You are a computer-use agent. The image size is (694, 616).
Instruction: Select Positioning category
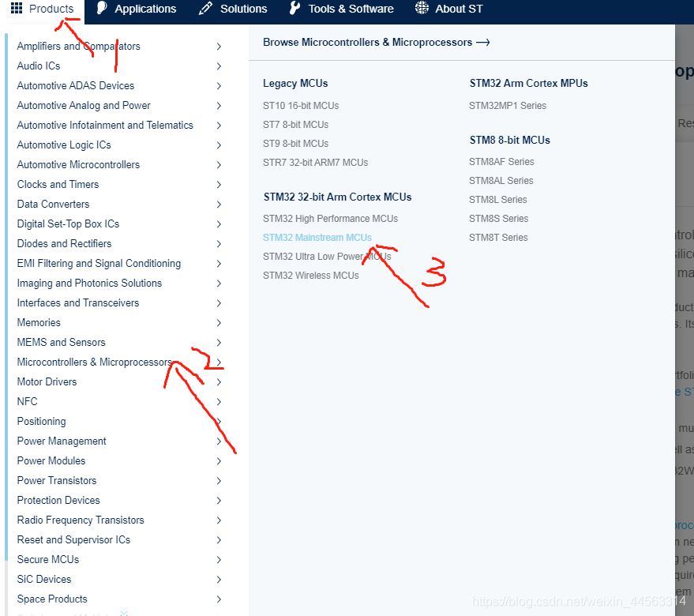point(41,421)
